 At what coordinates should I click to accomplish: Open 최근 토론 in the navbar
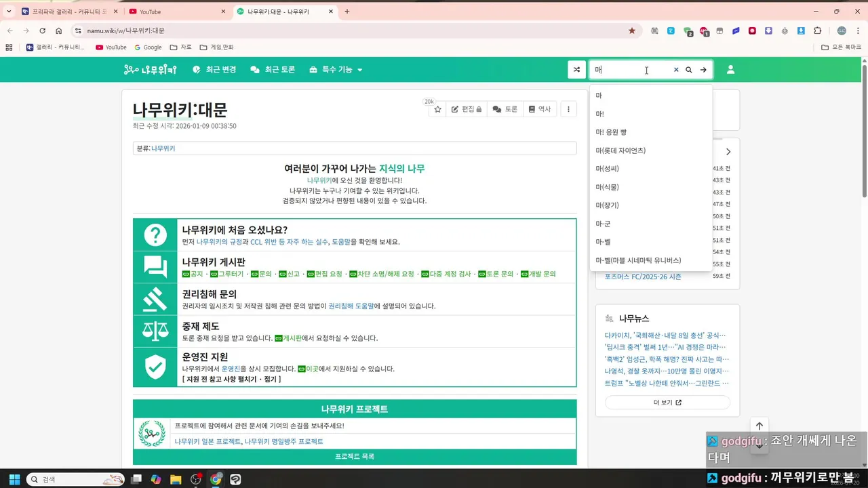click(x=273, y=70)
